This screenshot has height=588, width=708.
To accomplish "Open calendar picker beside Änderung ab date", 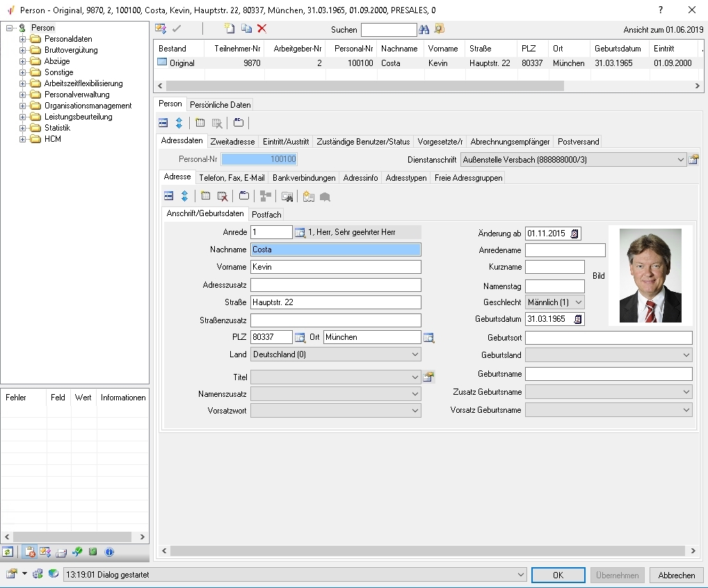I will click(575, 234).
